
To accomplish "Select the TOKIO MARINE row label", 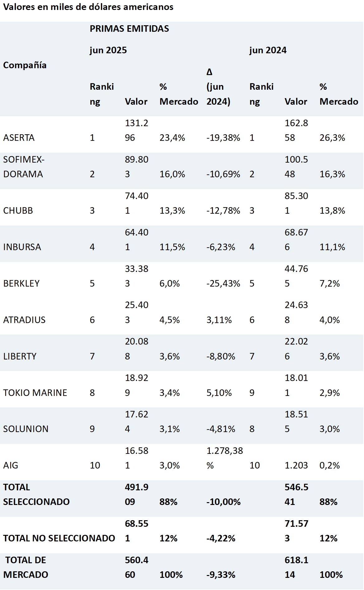I will tap(35, 393).
